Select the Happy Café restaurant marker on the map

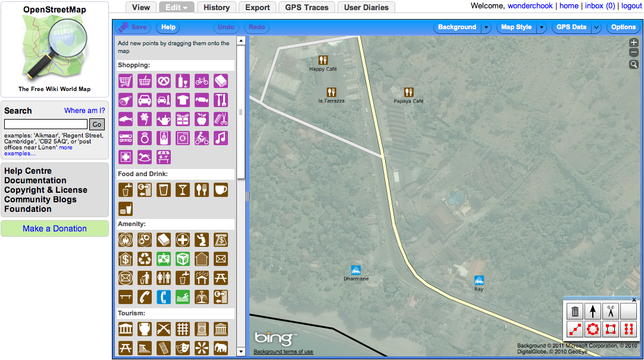click(x=323, y=60)
